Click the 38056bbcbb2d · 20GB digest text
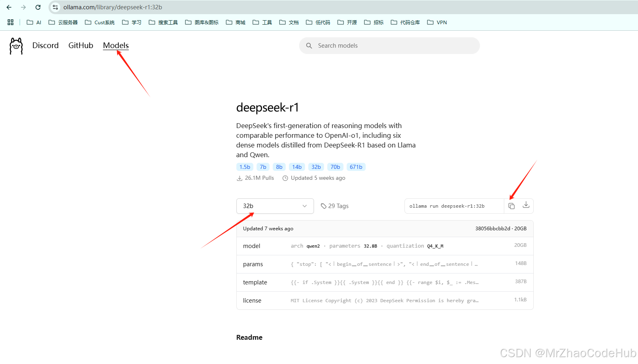This screenshot has height=364, width=638. coord(501,229)
